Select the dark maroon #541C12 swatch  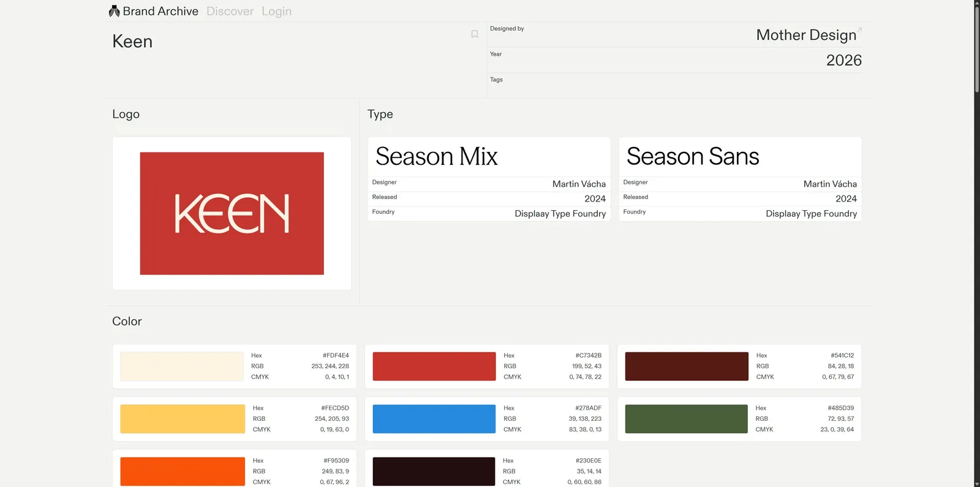click(x=687, y=366)
